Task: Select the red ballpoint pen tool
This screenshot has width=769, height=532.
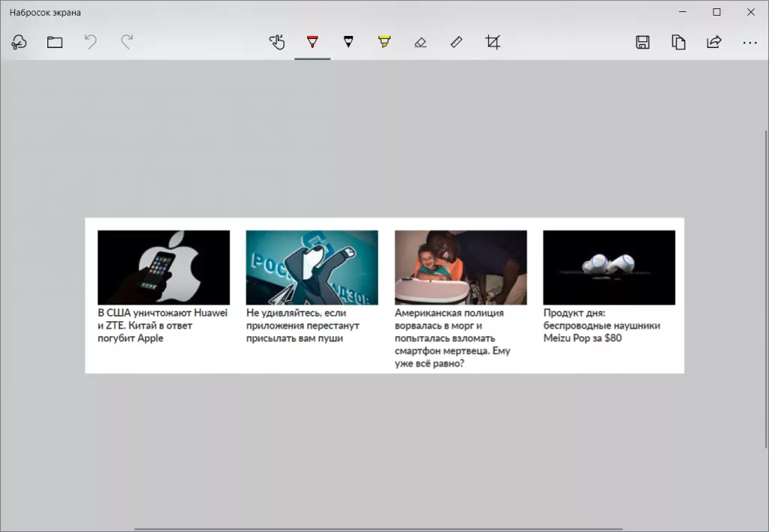Action: click(312, 42)
